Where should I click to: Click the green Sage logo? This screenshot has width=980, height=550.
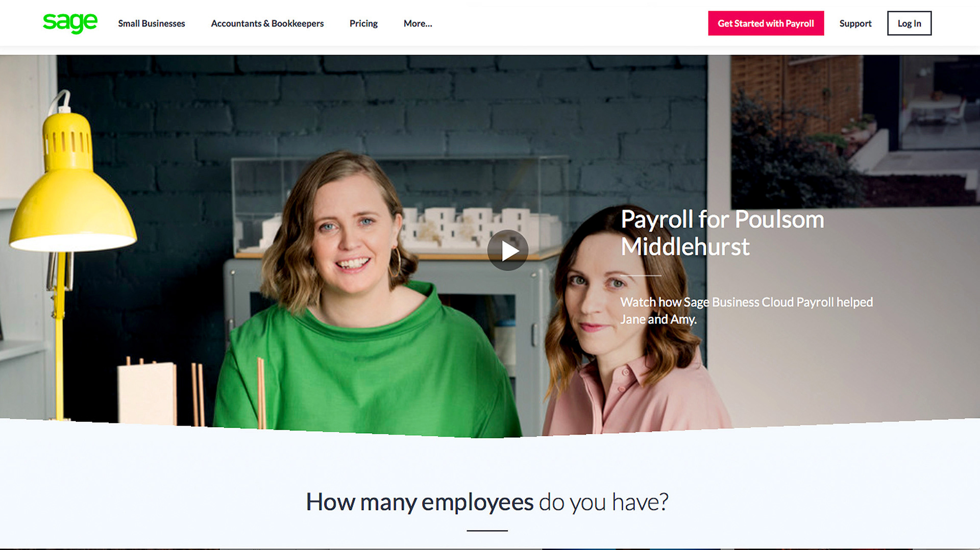(70, 23)
